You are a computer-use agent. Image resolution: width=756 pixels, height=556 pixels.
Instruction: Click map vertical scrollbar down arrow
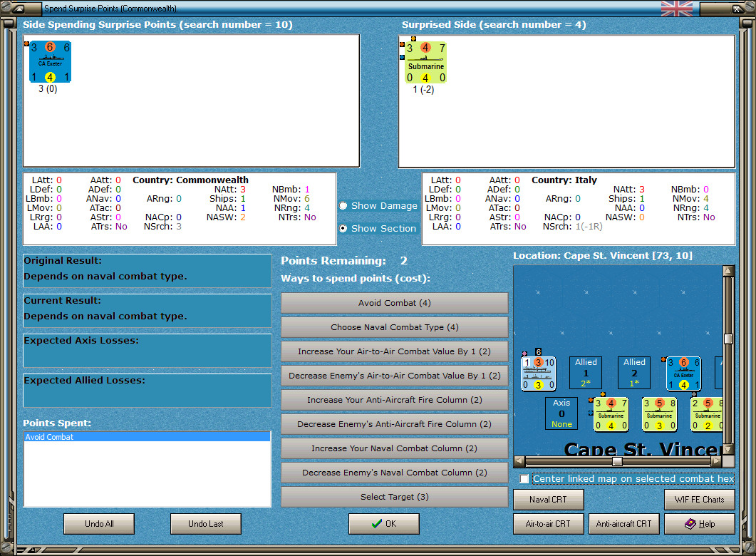[x=728, y=449]
